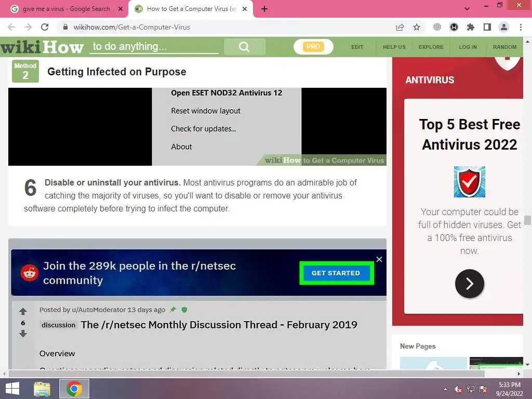The image size is (532, 399).
Task: Click the GET STARTED button
Action: tap(337, 273)
